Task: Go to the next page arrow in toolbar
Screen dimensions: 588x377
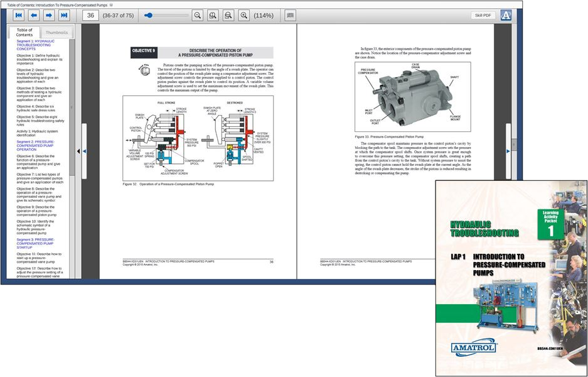Action: 49,16
